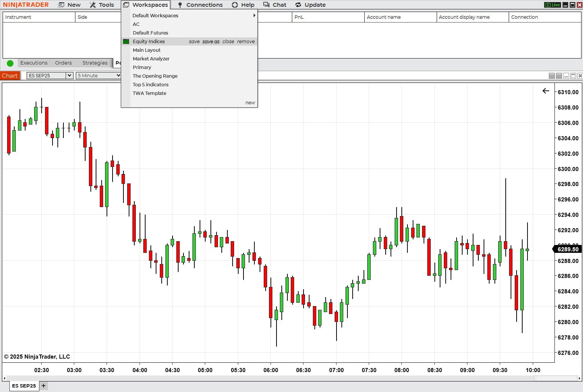This screenshot has height=392, width=583.
Task: Expand the Default Workspaces submenu arrow
Action: [254, 15]
